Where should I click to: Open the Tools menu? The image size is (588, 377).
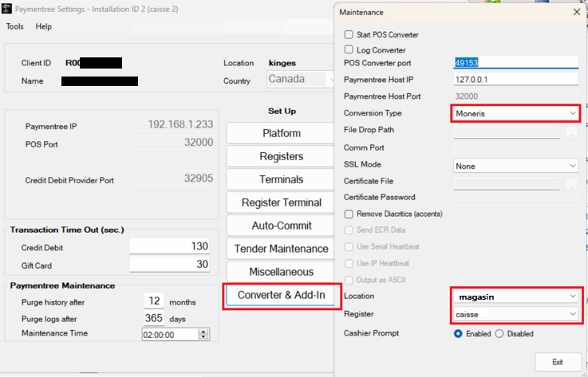click(14, 26)
